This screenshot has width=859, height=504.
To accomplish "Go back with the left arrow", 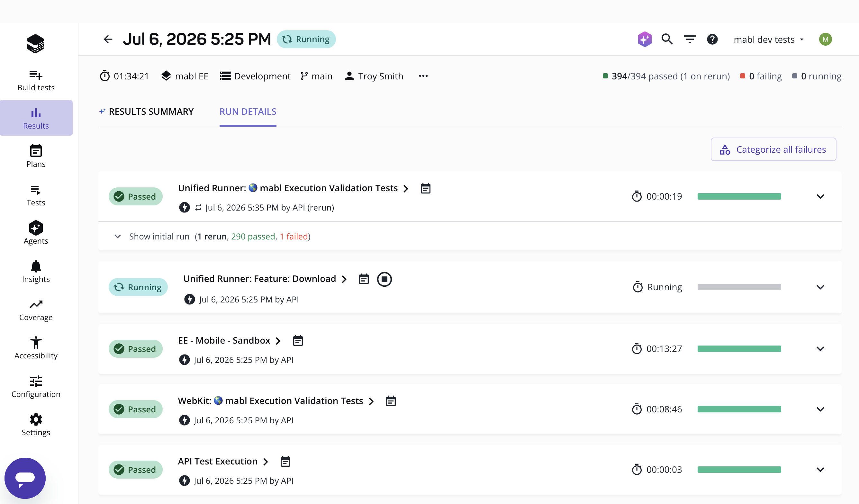I will point(108,39).
